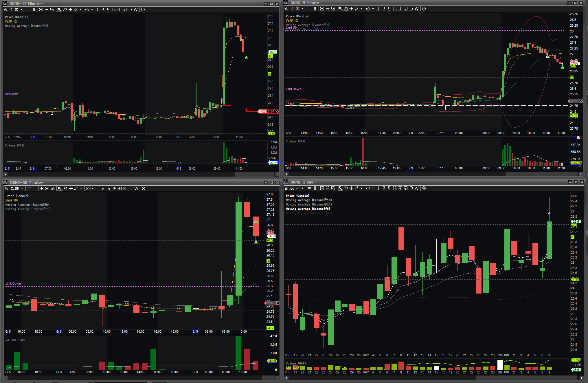The width and height of the screenshot is (588, 383).
Task: Expand clock dropdown arrow in 1 Day toolbar
Action: click(x=373, y=188)
